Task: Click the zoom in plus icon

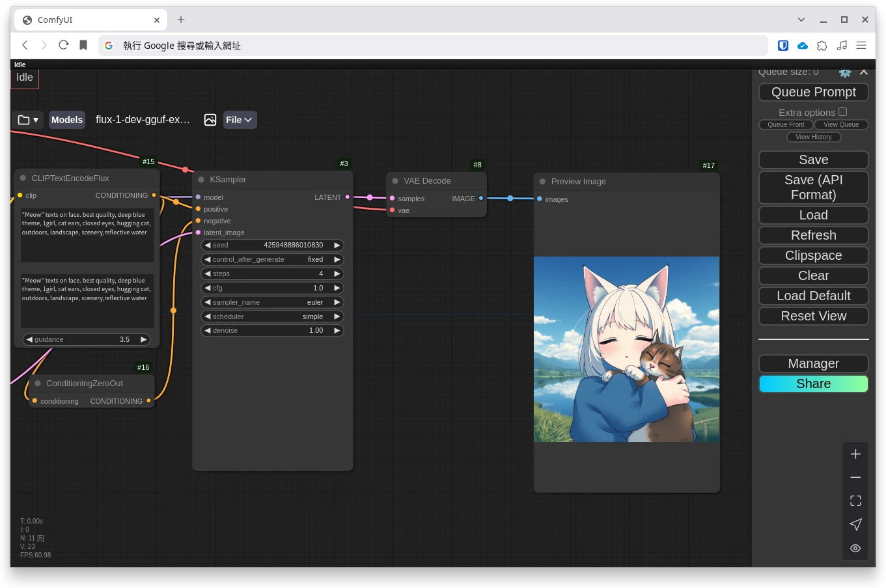Action: (x=855, y=455)
